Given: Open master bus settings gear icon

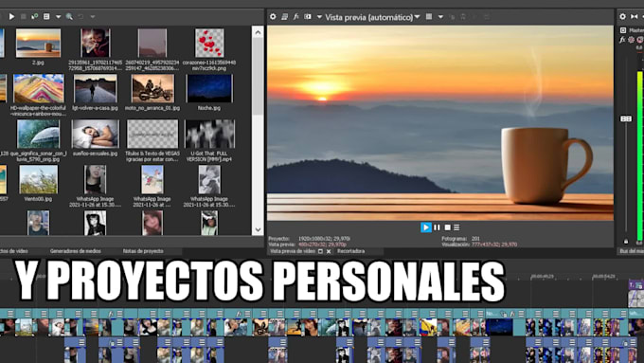Looking at the screenshot, I should tap(622, 17).
